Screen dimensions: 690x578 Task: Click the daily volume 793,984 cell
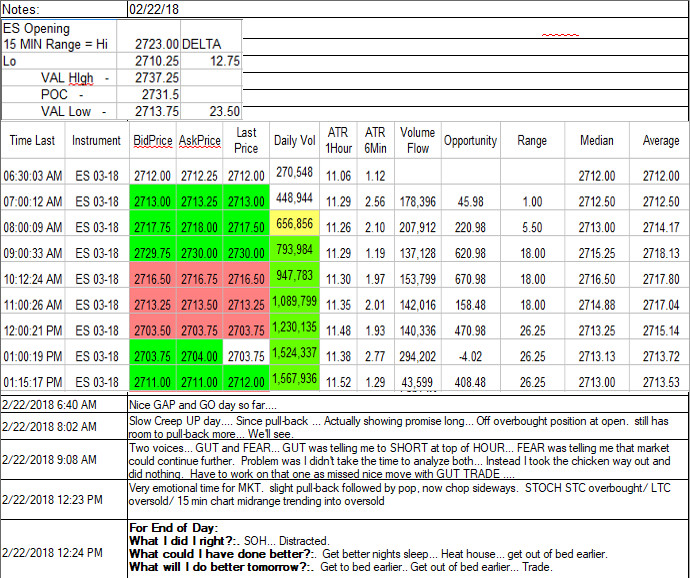point(295,249)
